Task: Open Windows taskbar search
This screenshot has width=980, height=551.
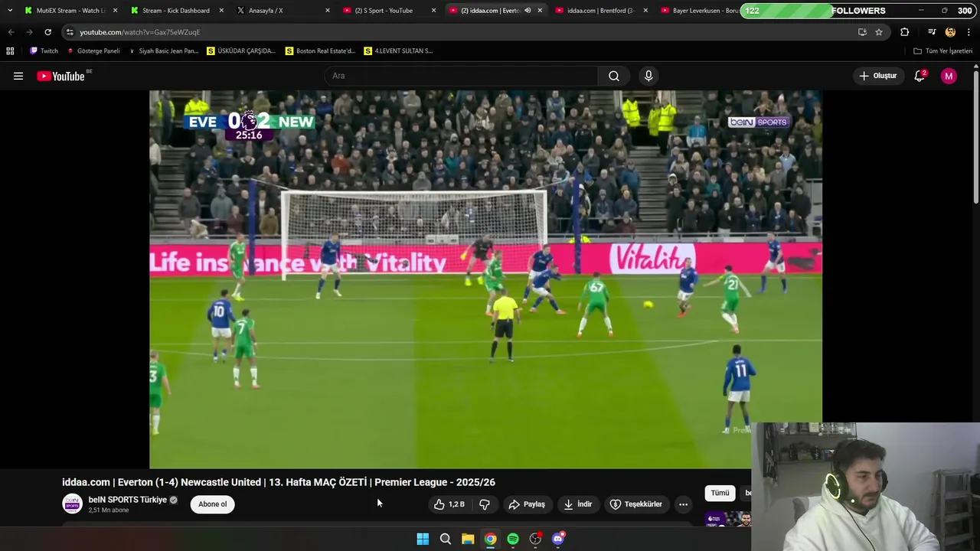Action: point(445,539)
